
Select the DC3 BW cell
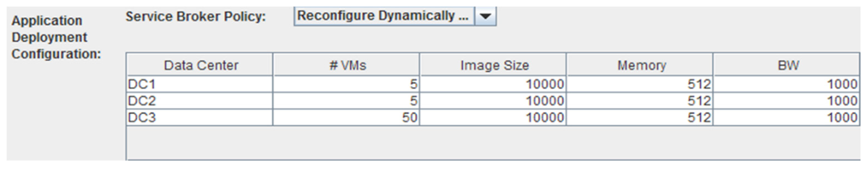tap(787, 117)
